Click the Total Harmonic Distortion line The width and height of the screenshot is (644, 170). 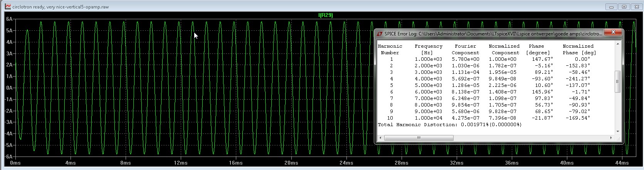coord(449,125)
